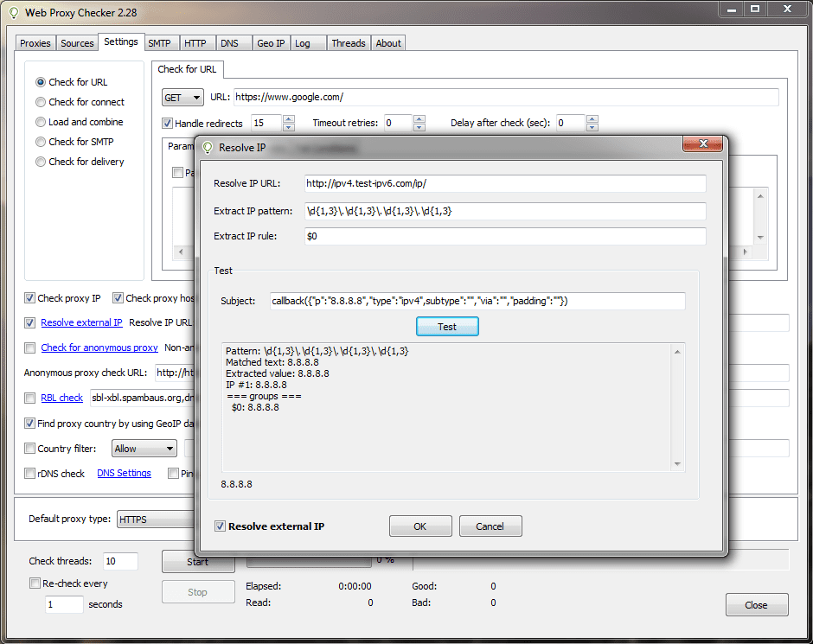Select the Check for URL radio button
This screenshot has width=813, height=644.
tap(41, 82)
